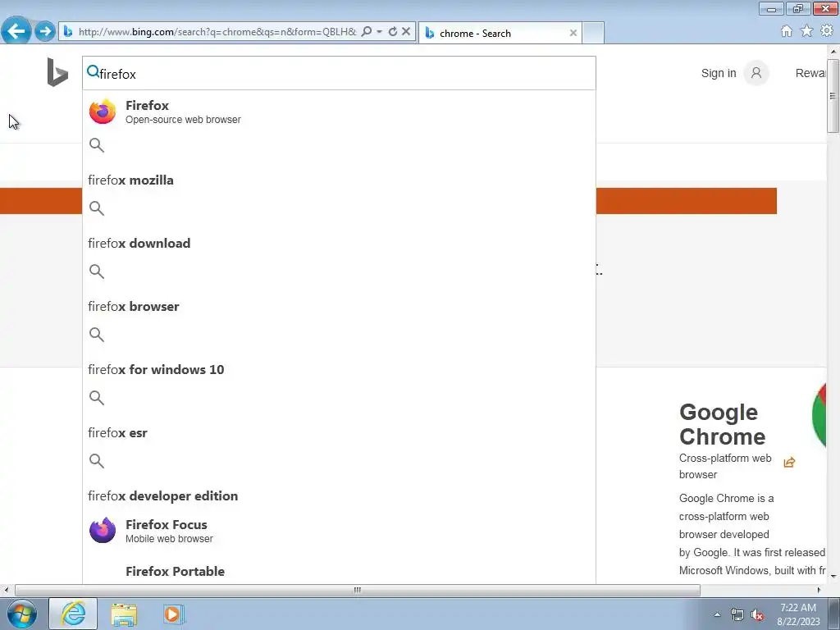840x630 pixels.
Task: Select the 'Firefox Portable' suggestion
Action: click(x=176, y=571)
